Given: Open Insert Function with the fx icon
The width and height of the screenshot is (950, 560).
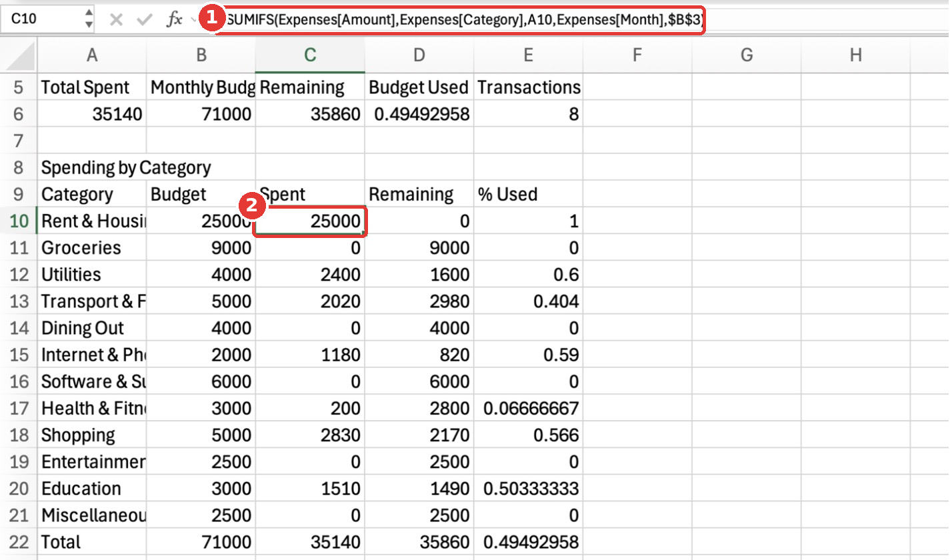Looking at the screenshot, I should pos(175,19).
